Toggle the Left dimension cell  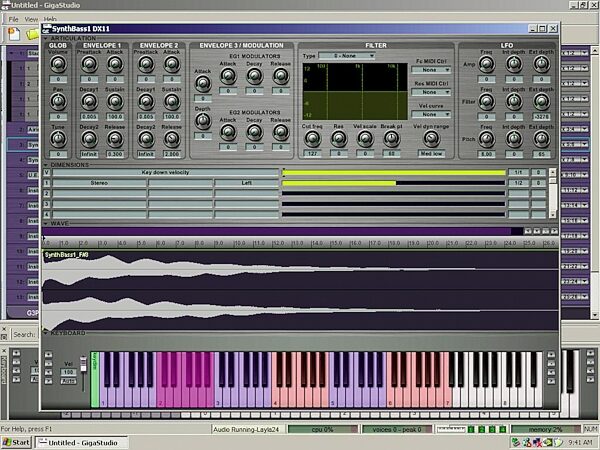click(246, 183)
